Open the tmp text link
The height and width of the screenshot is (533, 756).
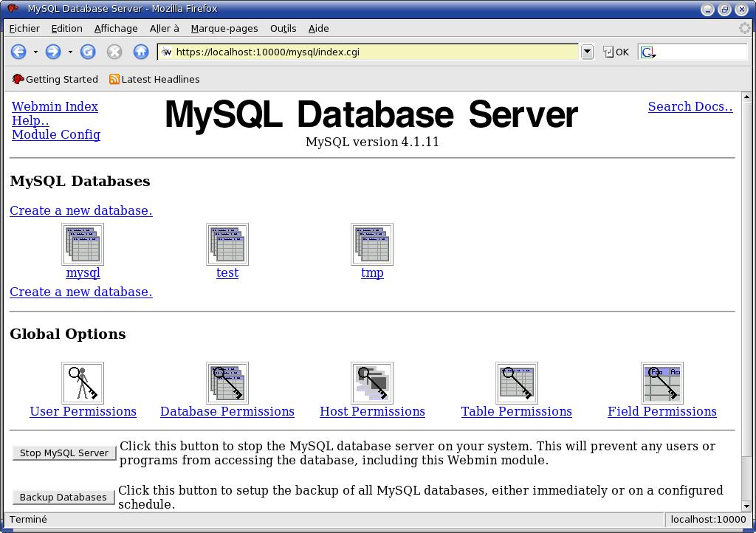(372, 272)
